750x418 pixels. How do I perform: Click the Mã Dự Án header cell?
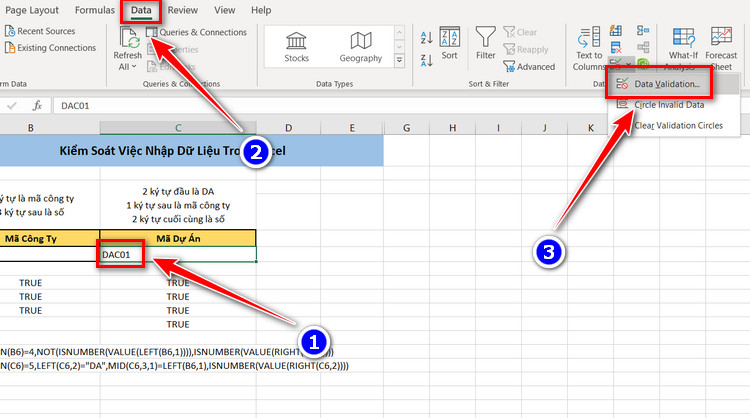[x=178, y=239]
